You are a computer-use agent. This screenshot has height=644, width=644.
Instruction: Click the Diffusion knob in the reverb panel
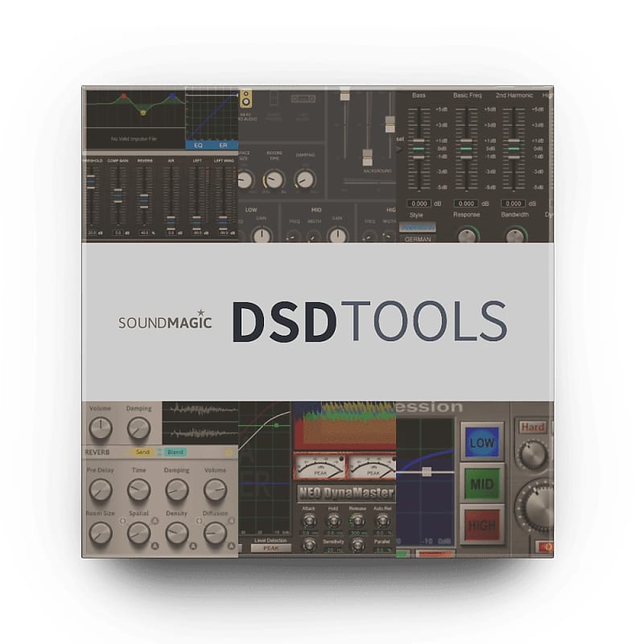click(x=215, y=533)
